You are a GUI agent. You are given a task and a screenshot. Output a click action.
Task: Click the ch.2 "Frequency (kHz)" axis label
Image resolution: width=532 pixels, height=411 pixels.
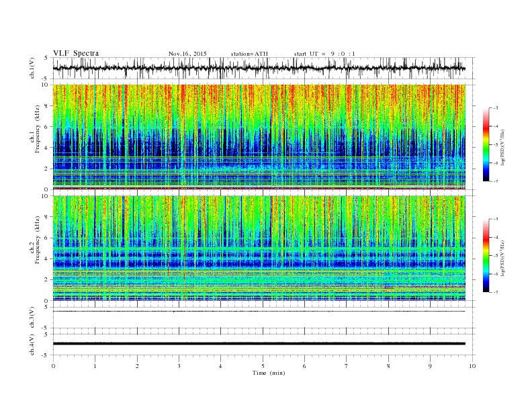pyautogui.click(x=38, y=240)
